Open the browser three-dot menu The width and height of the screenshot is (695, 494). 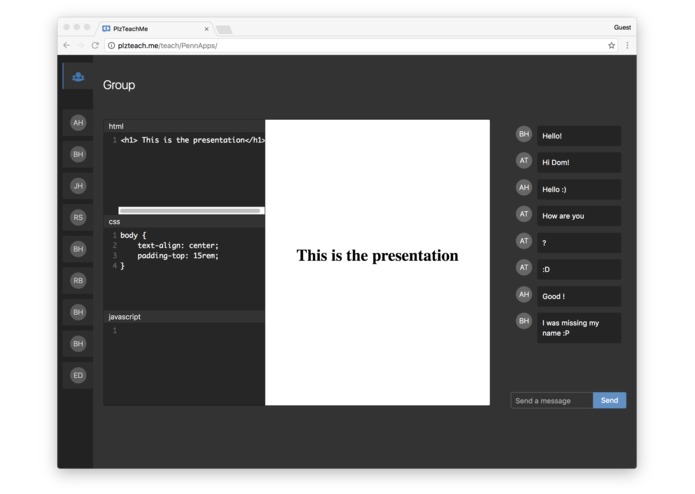coord(627,45)
